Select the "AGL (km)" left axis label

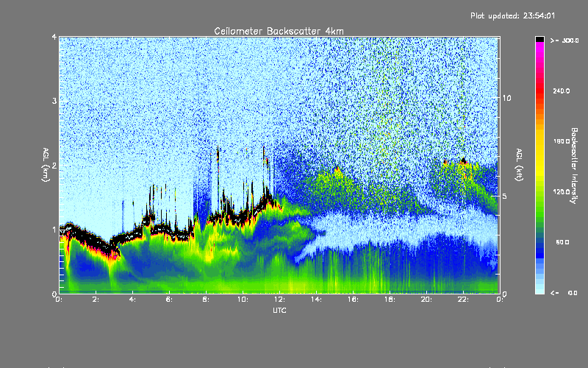(x=46, y=165)
